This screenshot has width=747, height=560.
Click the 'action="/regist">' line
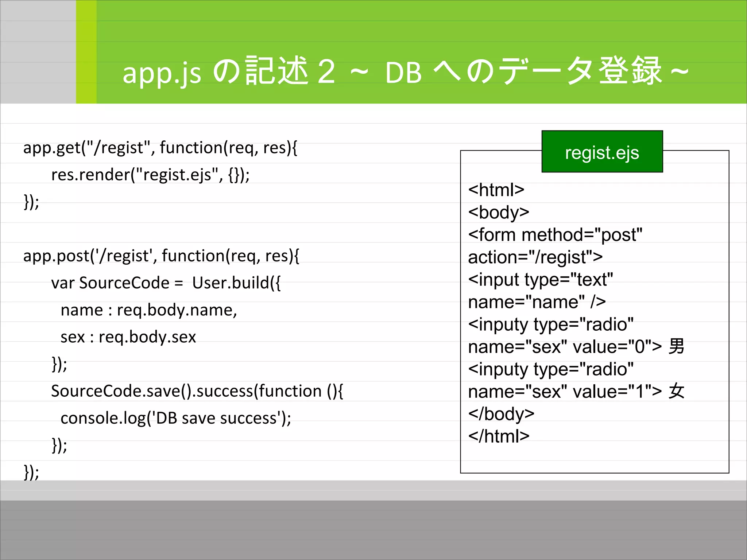click(535, 258)
